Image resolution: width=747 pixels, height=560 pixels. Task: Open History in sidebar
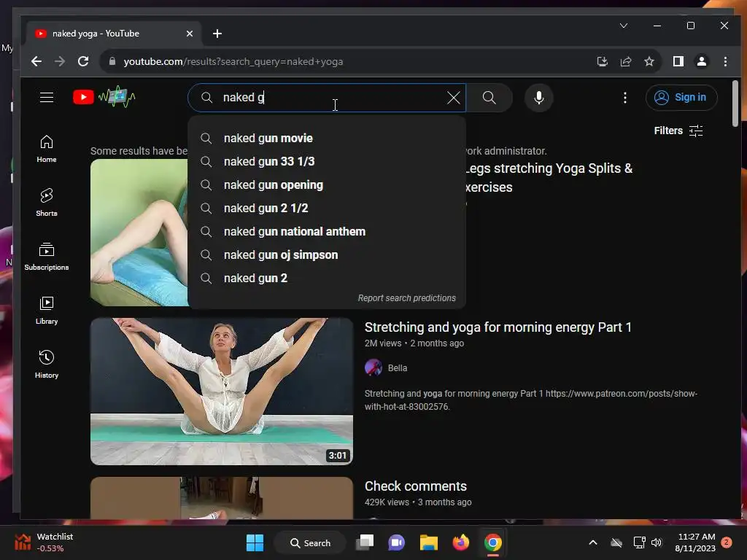47,365
